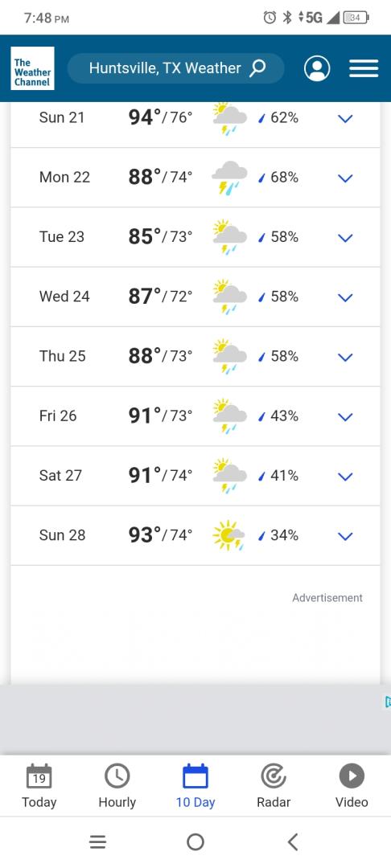Expand Fri 26 forecast chevron

pyautogui.click(x=345, y=417)
